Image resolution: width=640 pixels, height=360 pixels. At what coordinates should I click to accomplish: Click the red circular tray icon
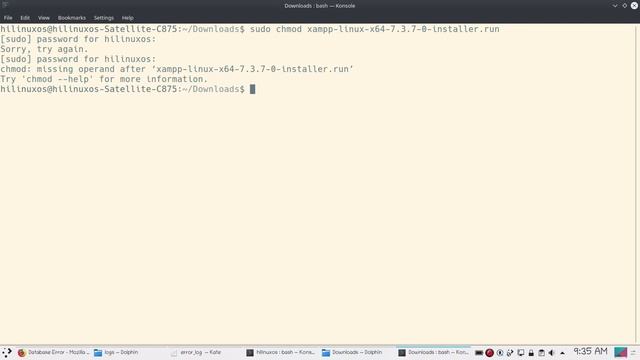(x=489, y=353)
